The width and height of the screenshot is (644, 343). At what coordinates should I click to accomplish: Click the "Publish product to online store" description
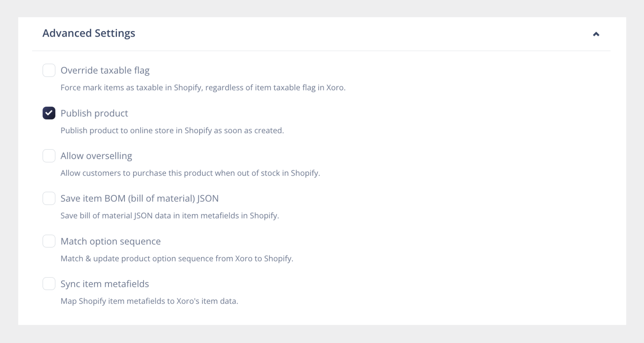pos(172,130)
